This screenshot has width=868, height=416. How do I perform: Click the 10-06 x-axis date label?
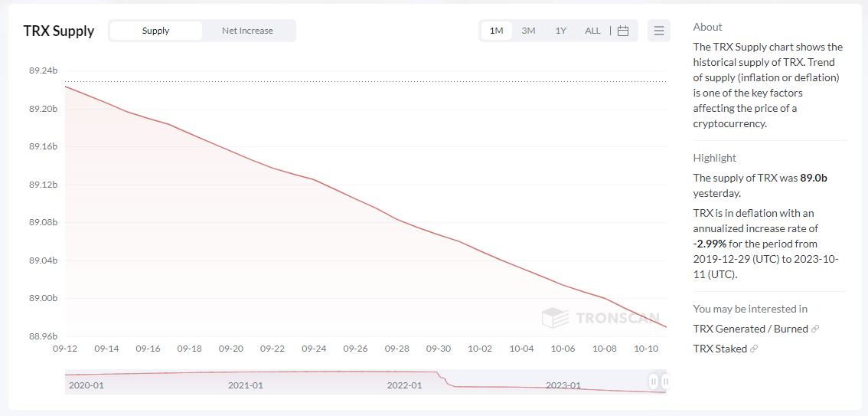click(563, 349)
